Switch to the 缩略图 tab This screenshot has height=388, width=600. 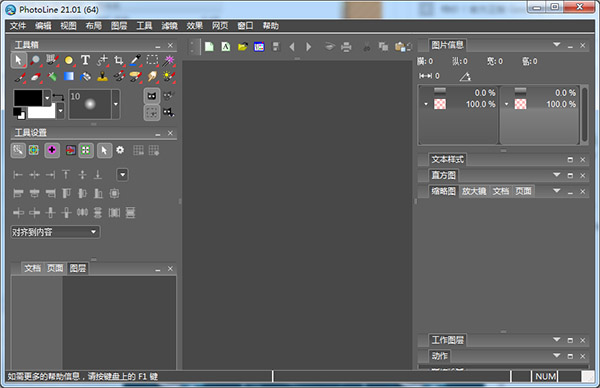pos(443,191)
